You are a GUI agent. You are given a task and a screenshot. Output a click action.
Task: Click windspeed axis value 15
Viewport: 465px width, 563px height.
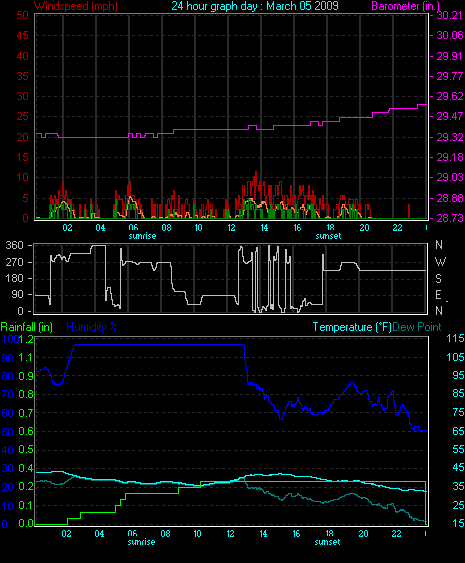coord(22,157)
